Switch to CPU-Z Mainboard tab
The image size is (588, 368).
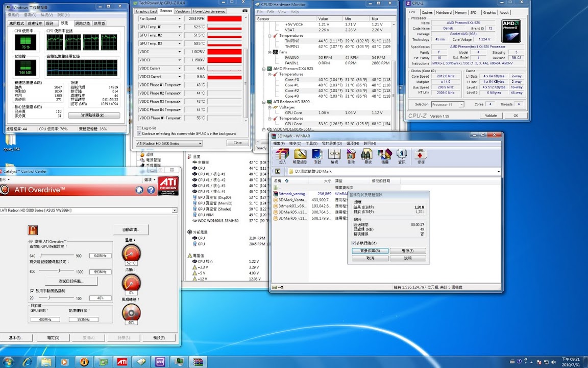(x=444, y=12)
